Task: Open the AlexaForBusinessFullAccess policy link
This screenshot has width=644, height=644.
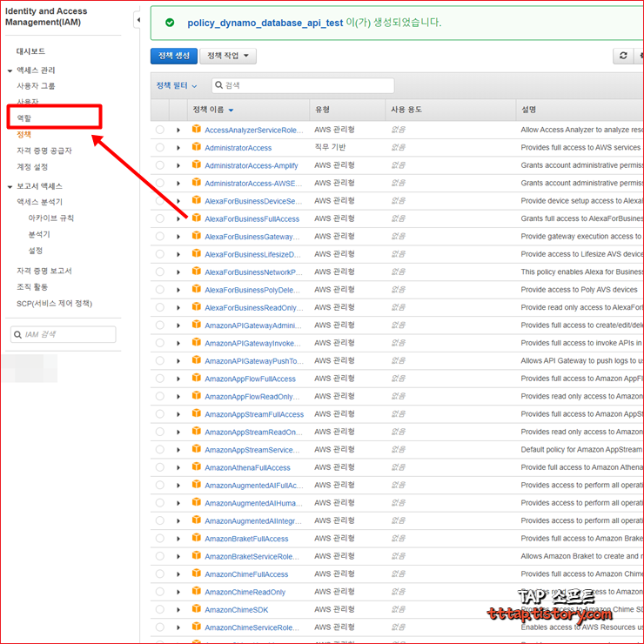Action: (x=252, y=219)
